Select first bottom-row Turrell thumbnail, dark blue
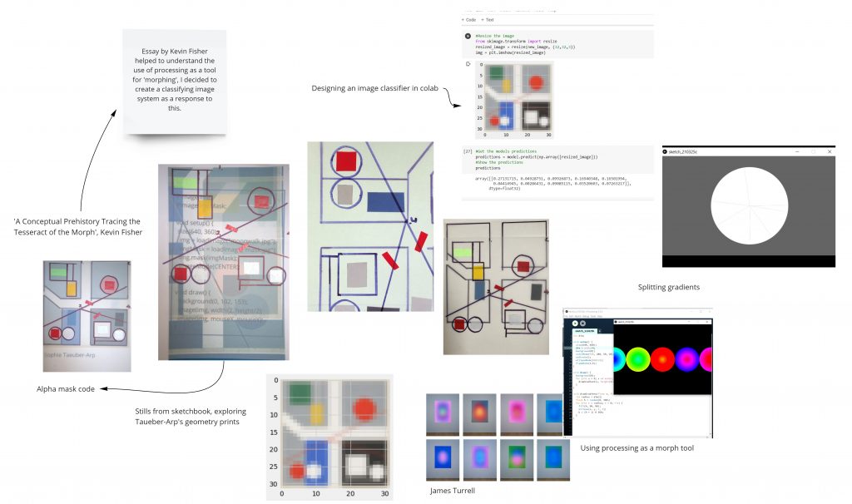The height and width of the screenshot is (504, 852). pyautogui.click(x=443, y=459)
